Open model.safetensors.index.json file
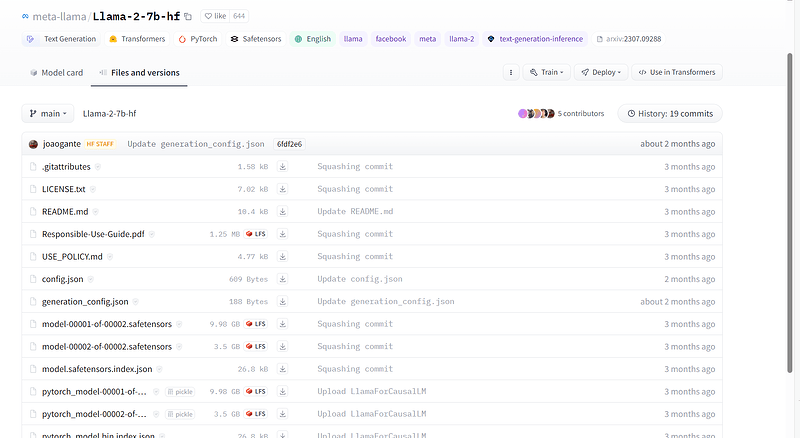 pos(97,369)
